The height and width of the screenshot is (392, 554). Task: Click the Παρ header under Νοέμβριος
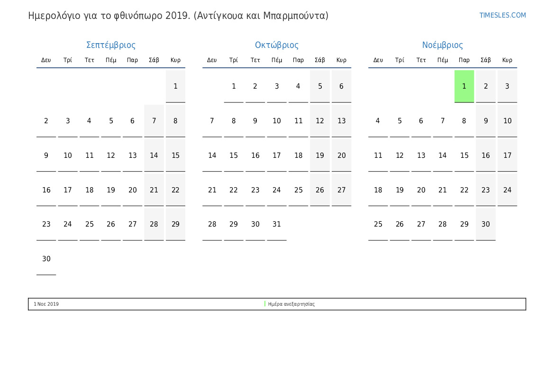pyautogui.click(x=464, y=60)
